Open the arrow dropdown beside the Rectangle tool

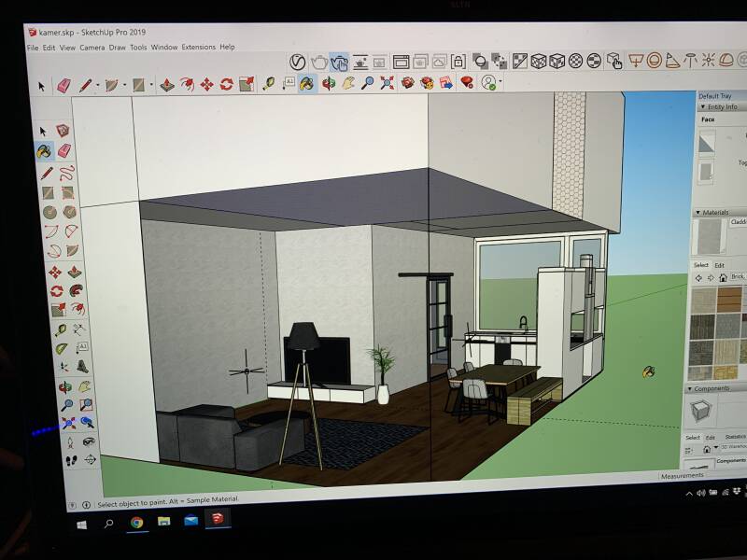151,85
